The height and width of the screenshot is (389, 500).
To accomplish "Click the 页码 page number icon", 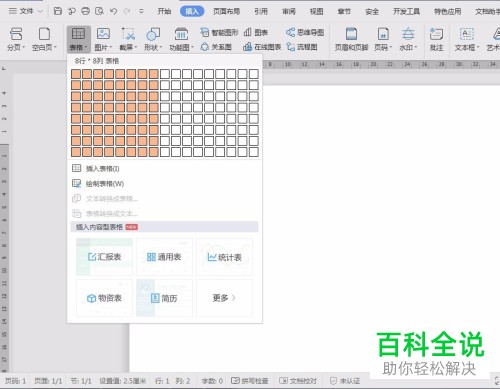I will pyautogui.click(x=383, y=34).
